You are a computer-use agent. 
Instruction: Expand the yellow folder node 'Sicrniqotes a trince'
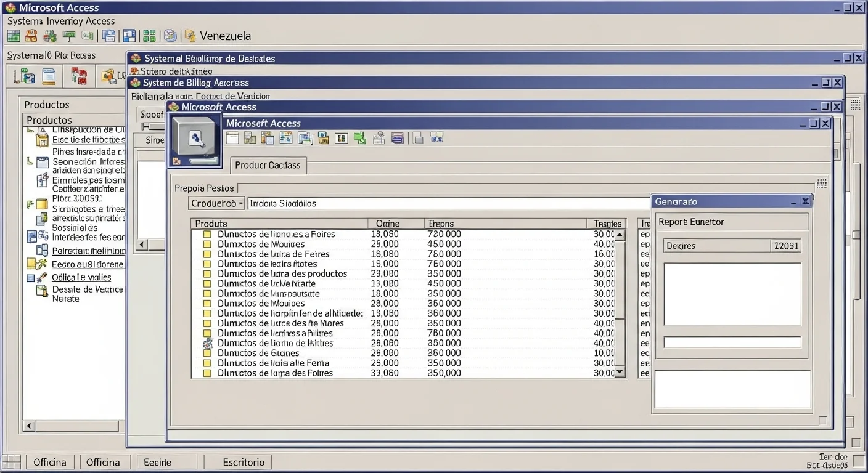[41, 204]
